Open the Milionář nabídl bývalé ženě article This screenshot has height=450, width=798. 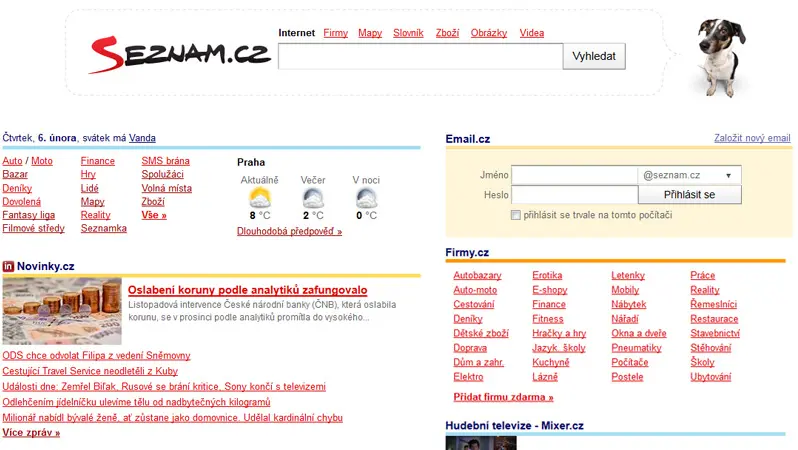(x=172, y=418)
